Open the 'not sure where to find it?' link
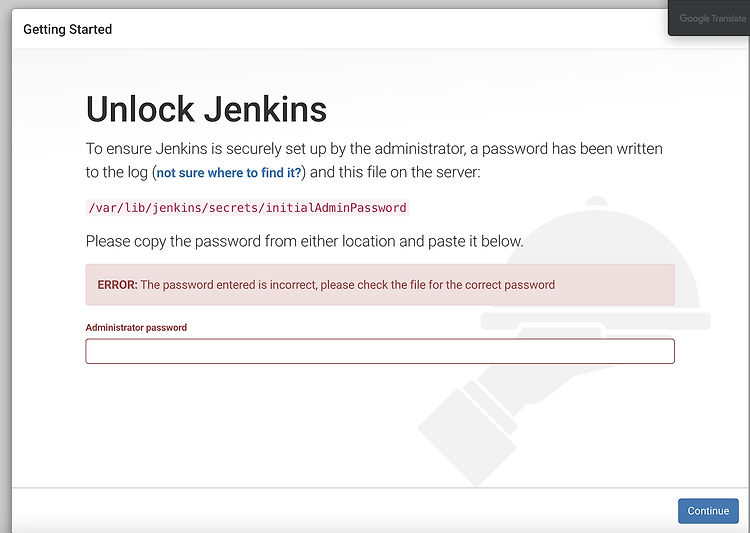750x533 pixels. (x=229, y=172)
